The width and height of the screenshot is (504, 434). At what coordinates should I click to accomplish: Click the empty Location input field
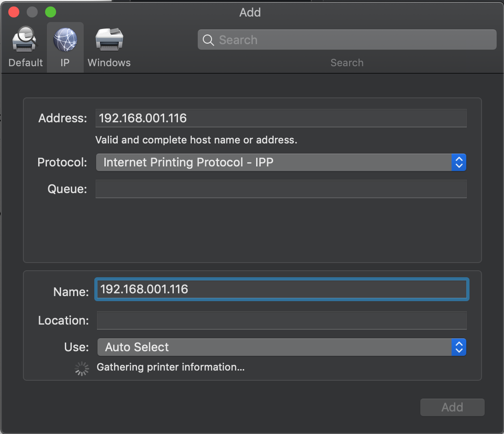coord(281,320)
